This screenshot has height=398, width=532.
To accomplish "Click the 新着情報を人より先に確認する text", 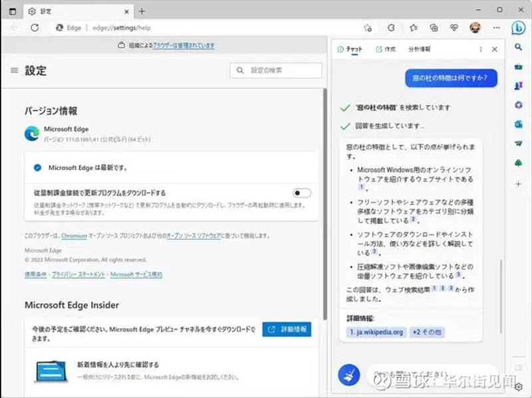I will (x=118, y=365).
